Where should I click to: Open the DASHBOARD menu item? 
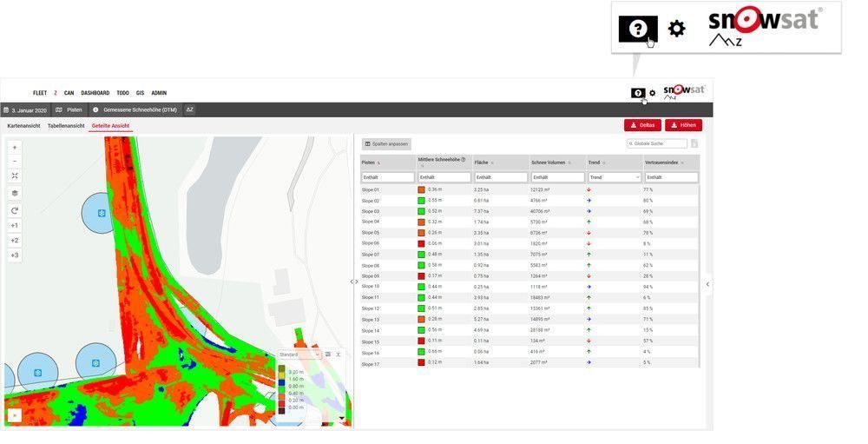click(95, 93)
